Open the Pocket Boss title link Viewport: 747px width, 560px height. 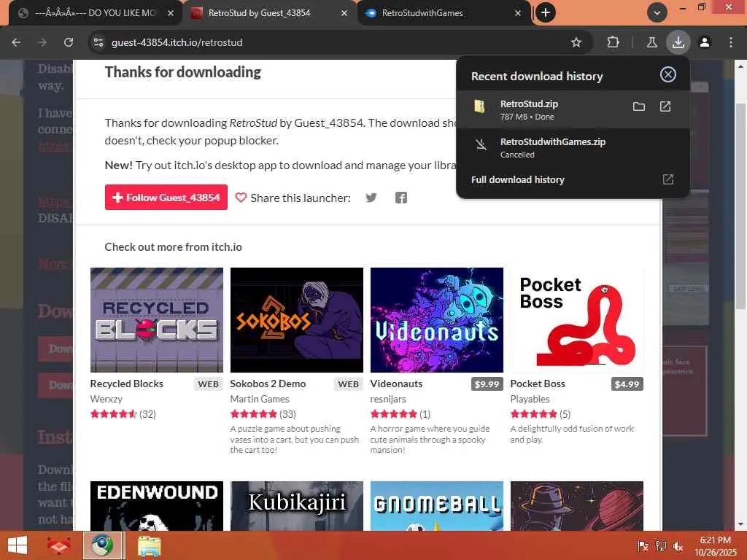pos(538,384)
